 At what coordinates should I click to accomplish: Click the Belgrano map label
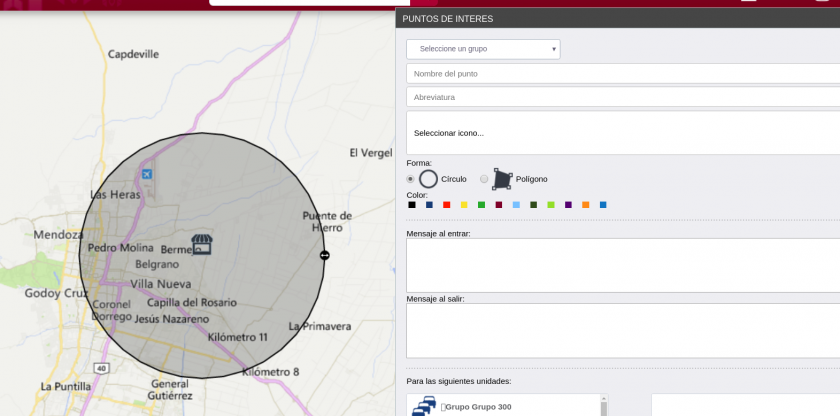tap(157, 264)
